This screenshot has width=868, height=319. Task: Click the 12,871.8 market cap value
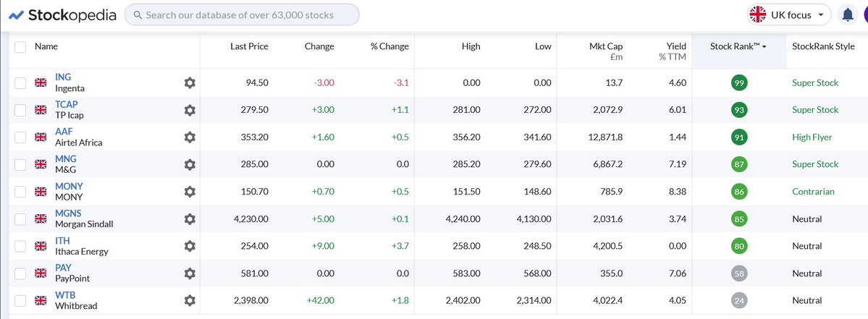pyautogui.click(x=605, y=137)
